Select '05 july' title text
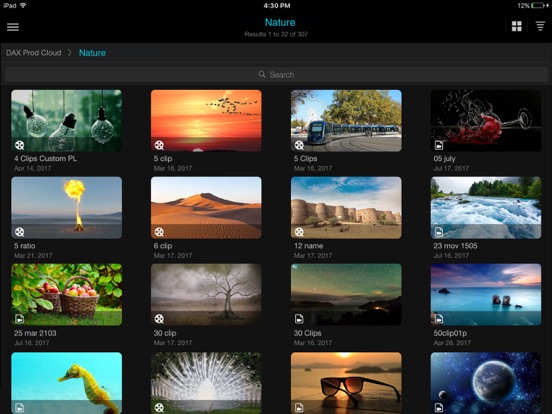552x414 pixels. [444, 158]
